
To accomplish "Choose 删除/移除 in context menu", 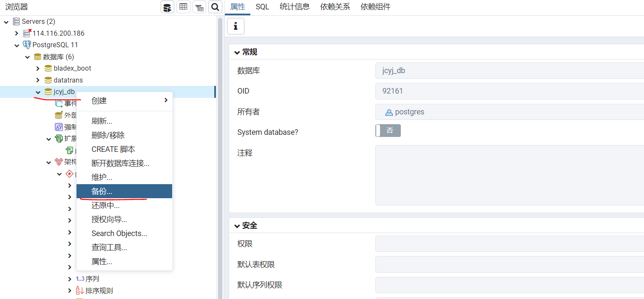I will [125, 135].
